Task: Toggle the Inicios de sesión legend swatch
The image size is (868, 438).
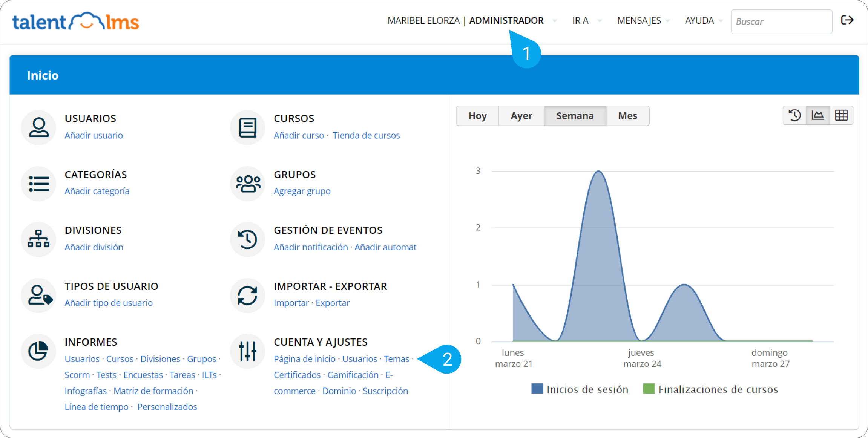Action: point(537,389)
